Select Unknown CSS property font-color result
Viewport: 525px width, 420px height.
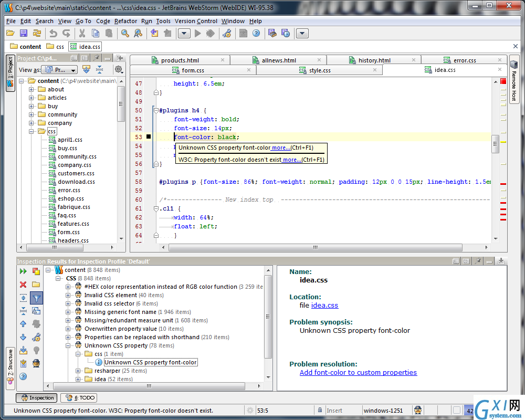tap(150, 362)
